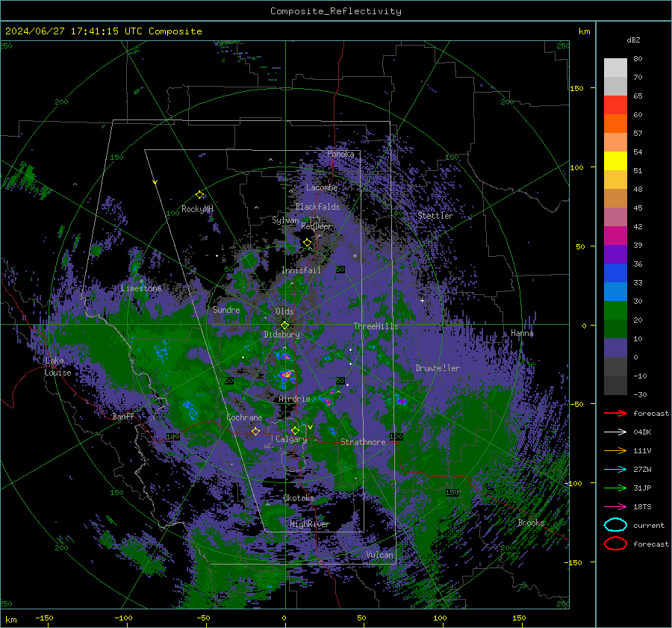Click the 04DK legend label

click(x=642, y=432)
